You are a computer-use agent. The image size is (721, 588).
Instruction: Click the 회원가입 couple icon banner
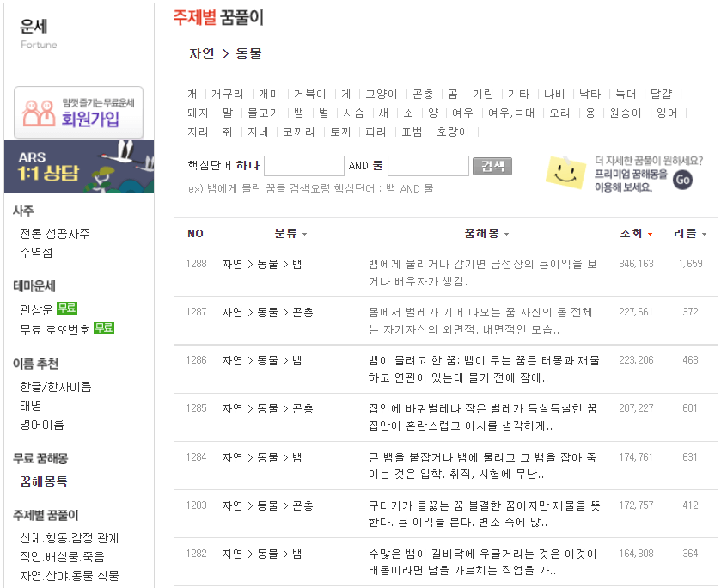coord(79,113)
